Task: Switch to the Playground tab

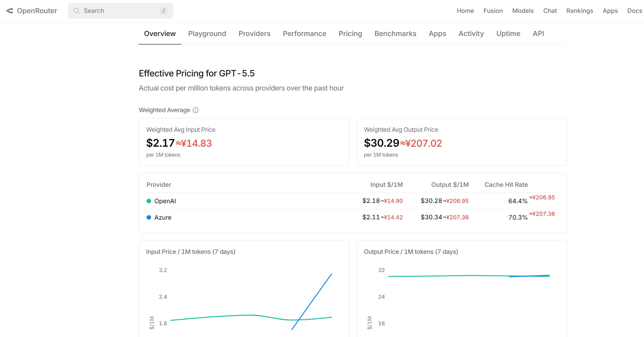Action: pos(207,34)
